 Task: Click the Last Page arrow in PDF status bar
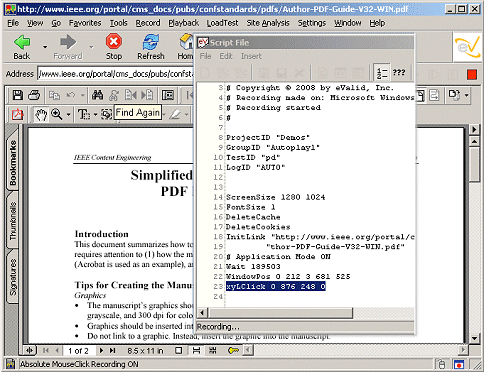(113, 350)
